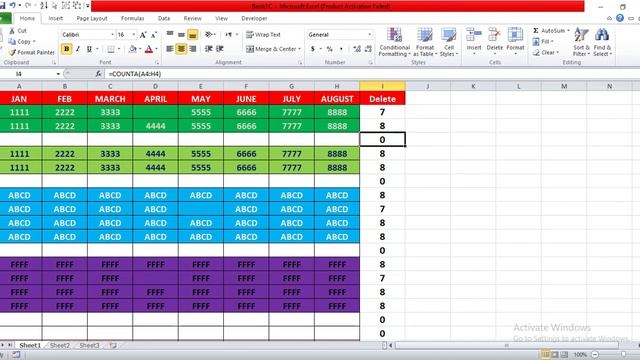Viewport: 640px width, 360px height.
Task: Switch to Sheet2
Action: pyautogui.click(x=60, y=345)
